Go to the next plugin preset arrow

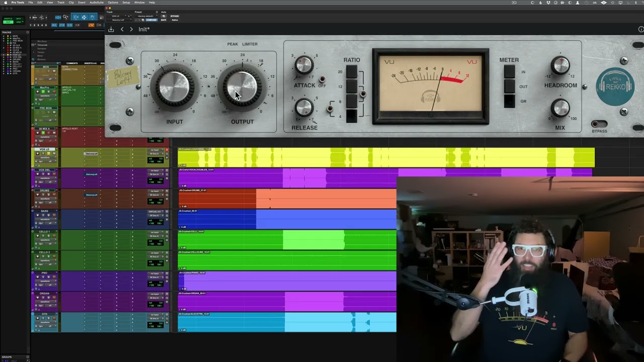coord(131,29)
